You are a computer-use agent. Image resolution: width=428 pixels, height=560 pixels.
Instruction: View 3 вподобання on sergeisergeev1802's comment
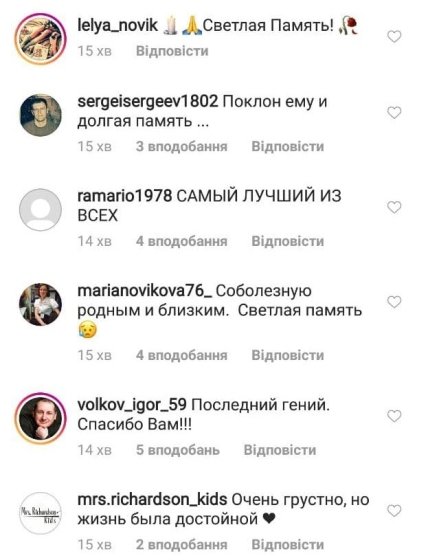click(x=181, y=146)
